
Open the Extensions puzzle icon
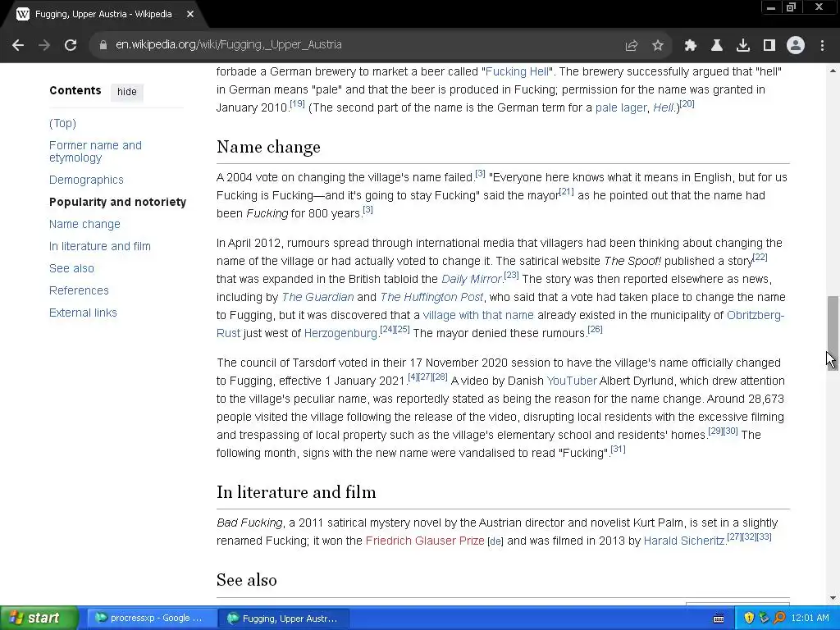690,46
